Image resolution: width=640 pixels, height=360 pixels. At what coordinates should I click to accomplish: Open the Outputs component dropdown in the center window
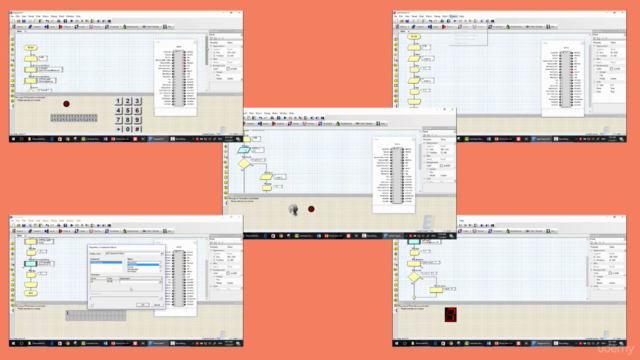pos(280,124)
